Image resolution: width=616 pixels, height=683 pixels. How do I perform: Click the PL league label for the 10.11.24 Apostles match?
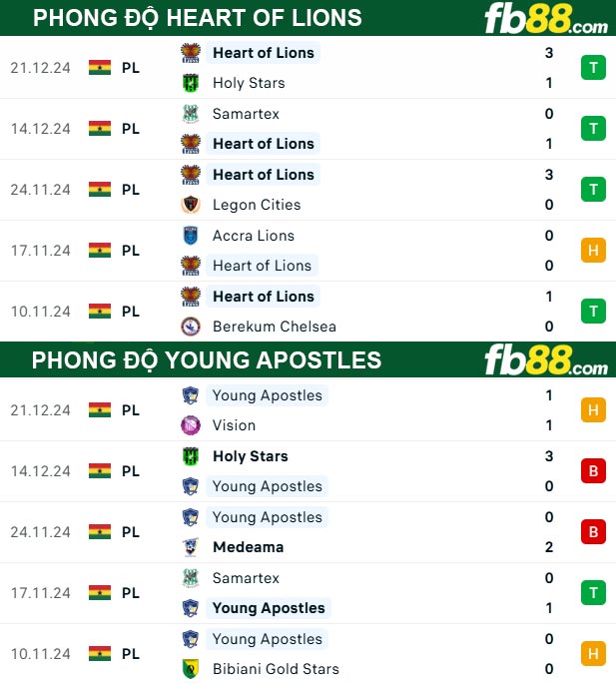(131, 654)
